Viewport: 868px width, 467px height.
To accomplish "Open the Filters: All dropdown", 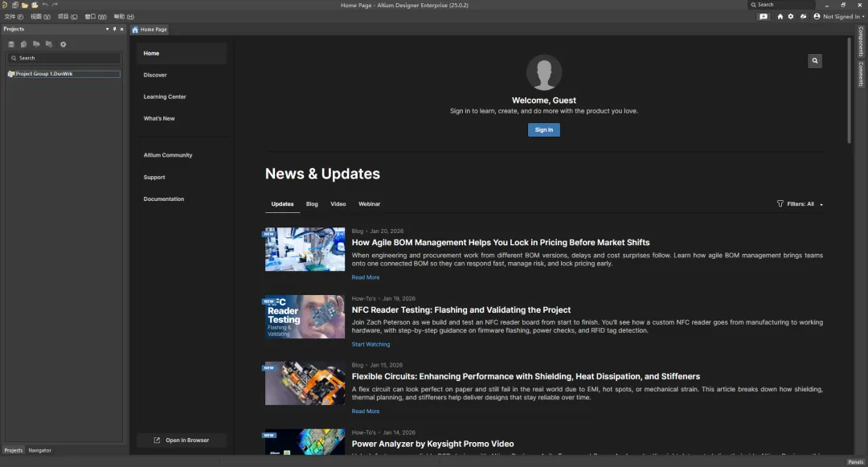I will click(x=800, y=204).
